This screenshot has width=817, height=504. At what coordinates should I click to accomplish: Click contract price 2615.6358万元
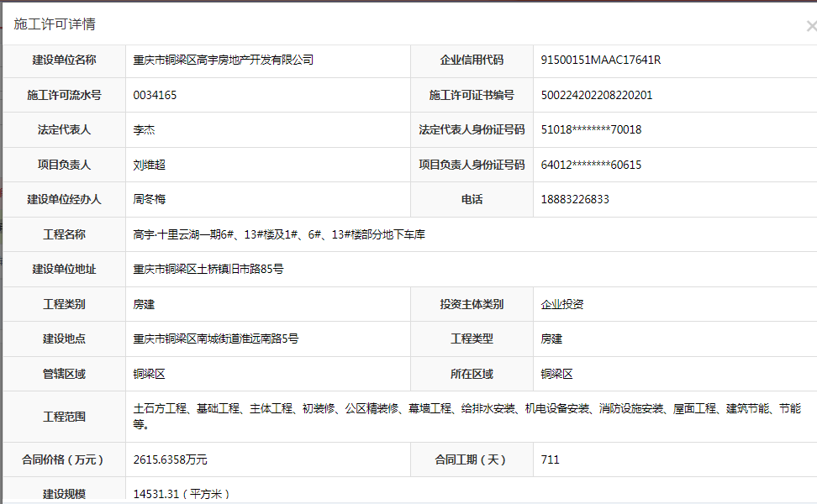click(x=170, y=460)
